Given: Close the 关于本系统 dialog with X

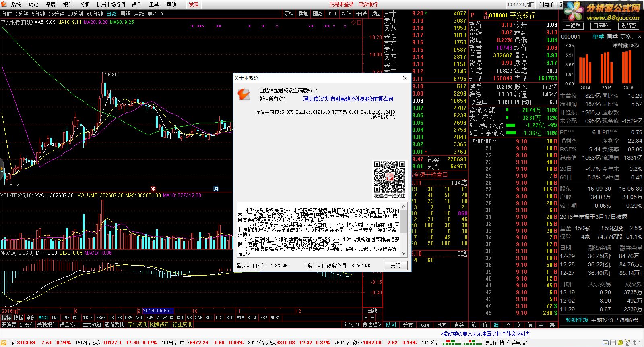Looking at the screenshot, I should coord(405,78).
